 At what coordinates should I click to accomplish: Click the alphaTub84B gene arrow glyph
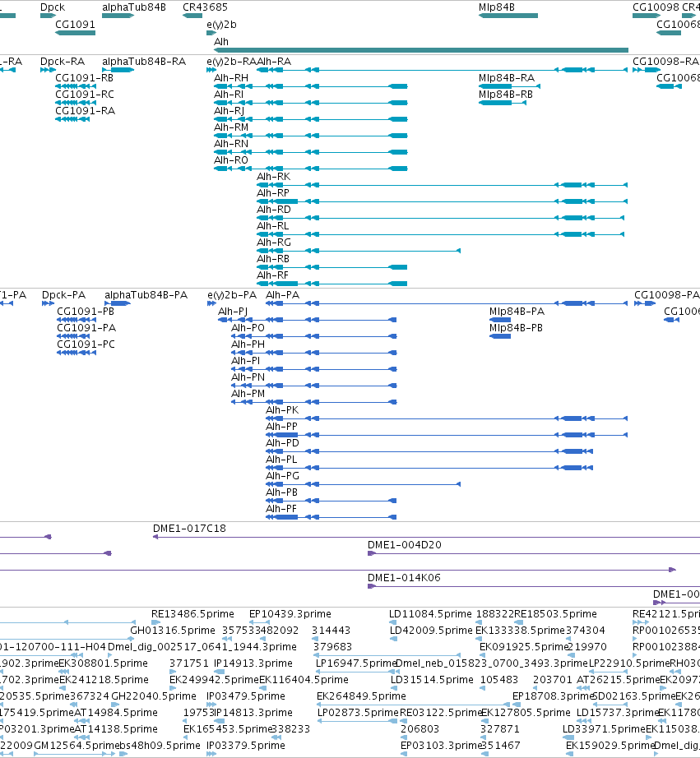tap(118, 16)
